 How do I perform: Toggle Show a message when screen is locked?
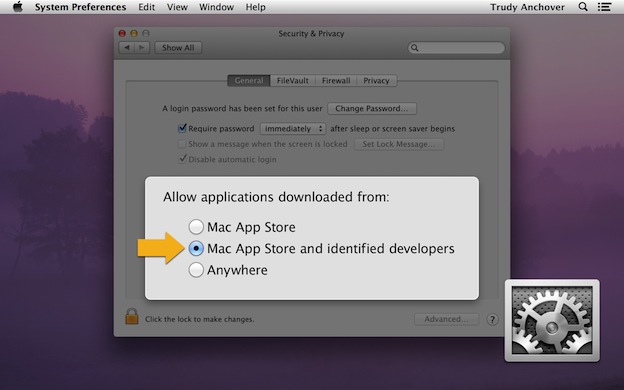click(x=182, y=144)
